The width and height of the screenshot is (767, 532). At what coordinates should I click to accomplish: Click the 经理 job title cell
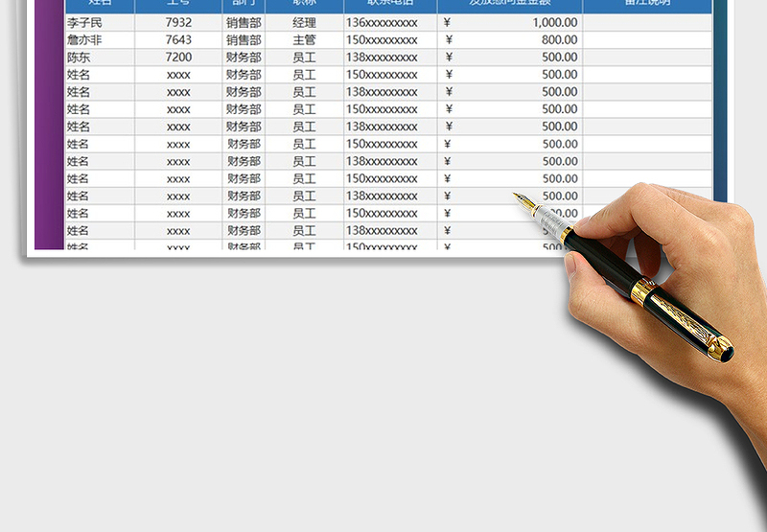304,23
